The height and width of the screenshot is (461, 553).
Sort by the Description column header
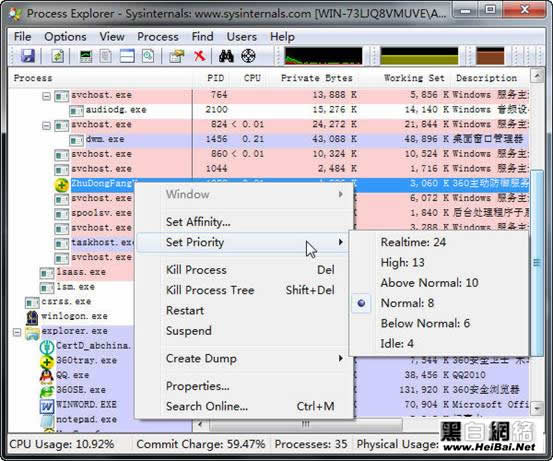pos(490,78)
